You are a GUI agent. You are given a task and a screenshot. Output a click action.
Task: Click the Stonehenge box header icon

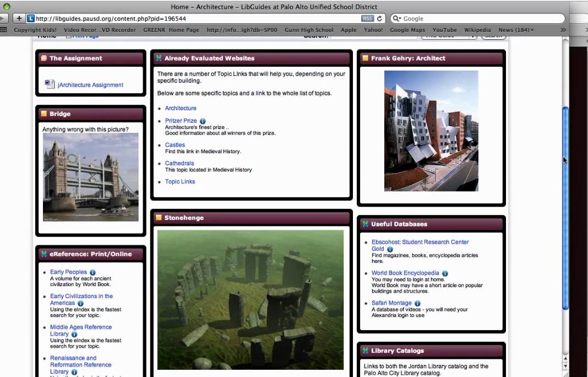(x=159, y=218)
